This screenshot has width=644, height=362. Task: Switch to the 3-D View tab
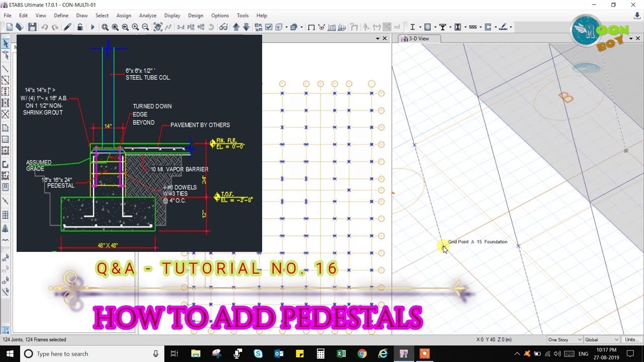coord(419,38)
